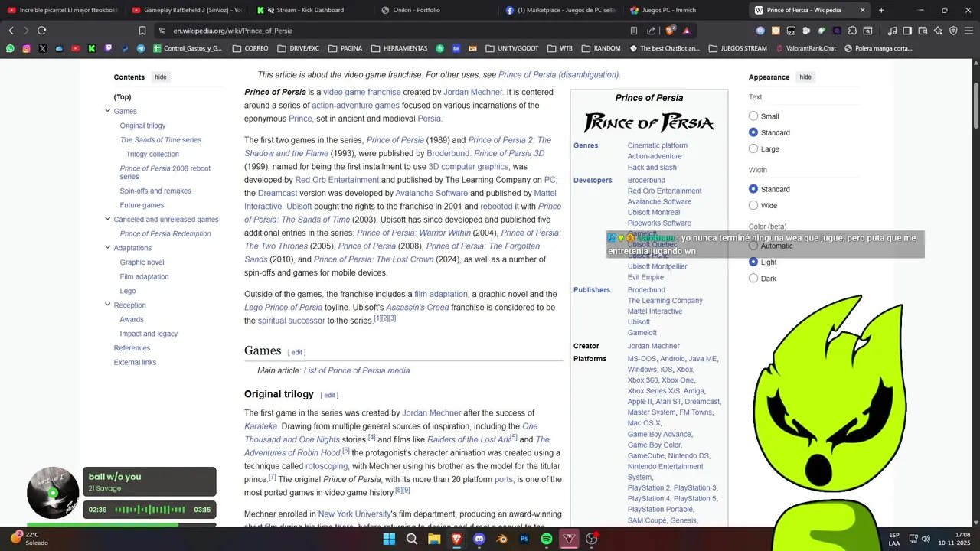This screenshot has width=980, height=551.
Task: Open Instagram bookmark icon
Action: [26, 48]
